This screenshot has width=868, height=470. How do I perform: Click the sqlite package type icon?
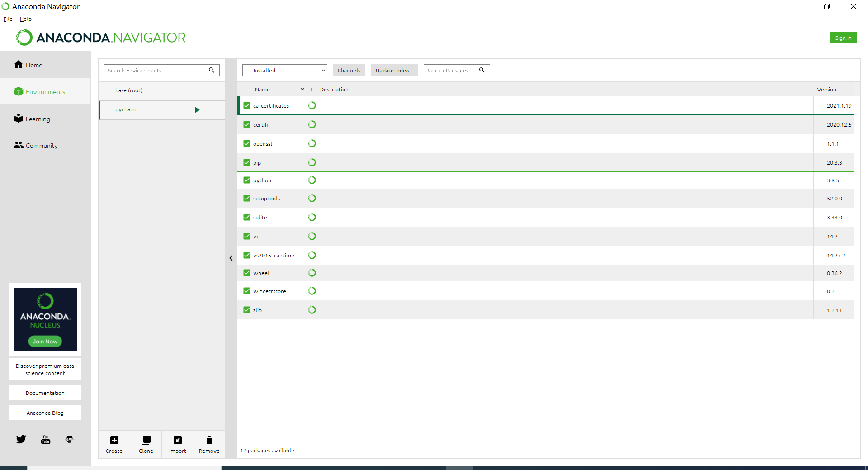pyautogui.click(x=312, y=217)
